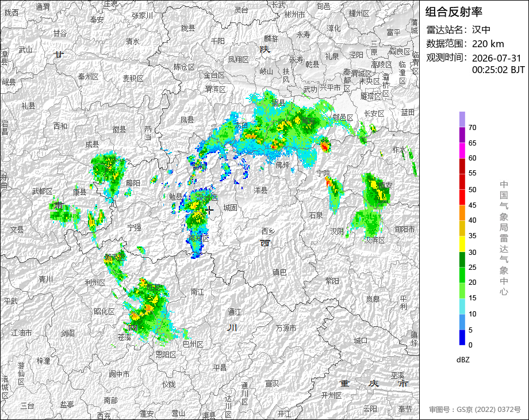
Task: Click the dark blue 0 dBZ legend block
Action: click(462, 337)
